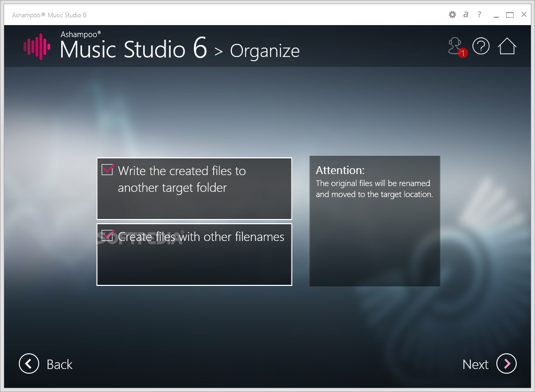Click the Ashampoo 'a' icon in title bar
Screen dimensions: 535x392
click(466, 14)
